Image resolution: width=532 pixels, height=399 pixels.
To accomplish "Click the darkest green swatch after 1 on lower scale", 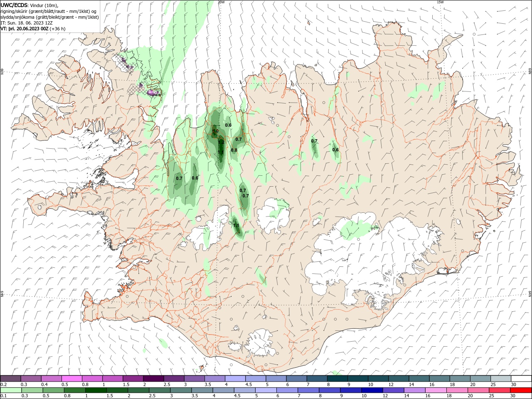I will (x=96, y=390).
